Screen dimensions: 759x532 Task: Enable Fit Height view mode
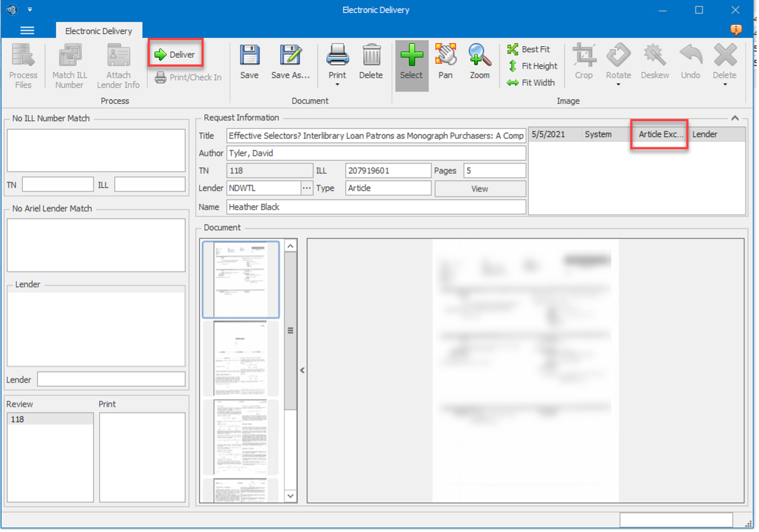(532, 66)
